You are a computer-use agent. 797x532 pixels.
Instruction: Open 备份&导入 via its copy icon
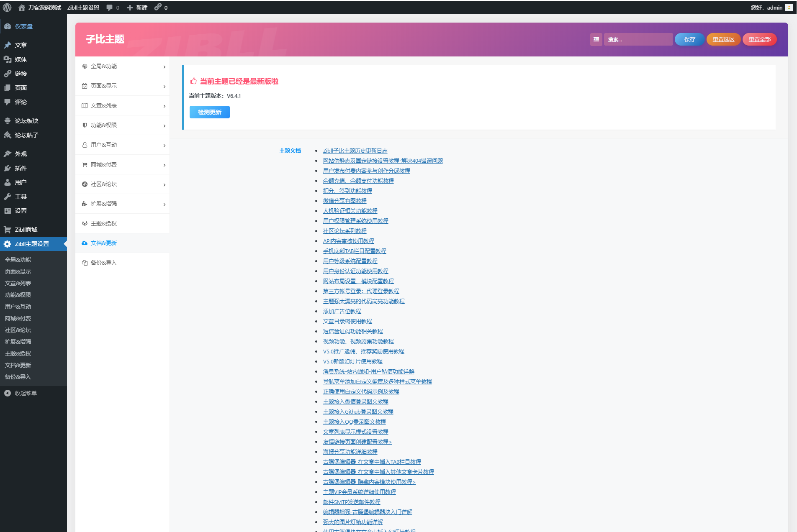85,263
